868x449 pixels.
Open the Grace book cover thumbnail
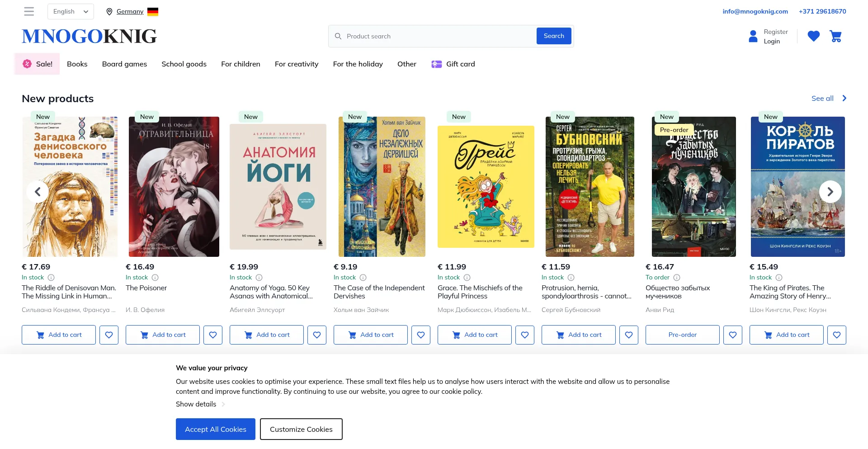(486, 187)
